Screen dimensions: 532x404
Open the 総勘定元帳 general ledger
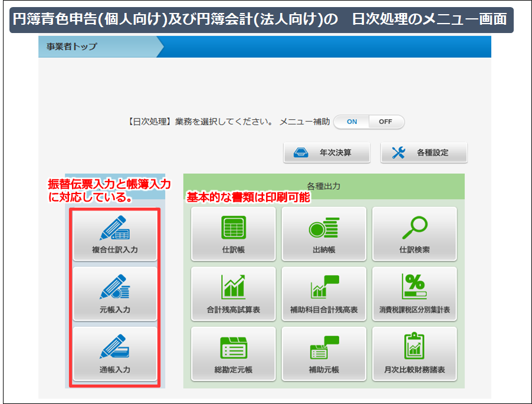[x=234, y=354]
